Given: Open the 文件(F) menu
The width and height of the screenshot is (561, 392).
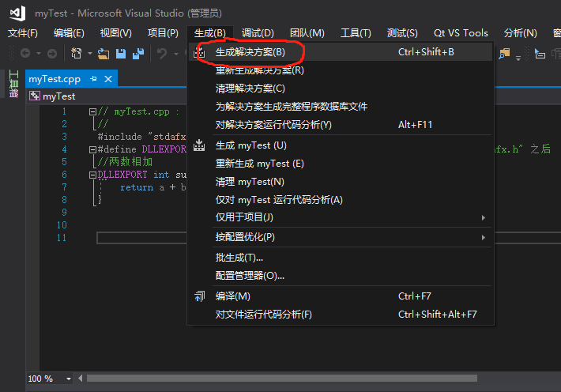Looking at the screenshot, I should tap(23, 33).
